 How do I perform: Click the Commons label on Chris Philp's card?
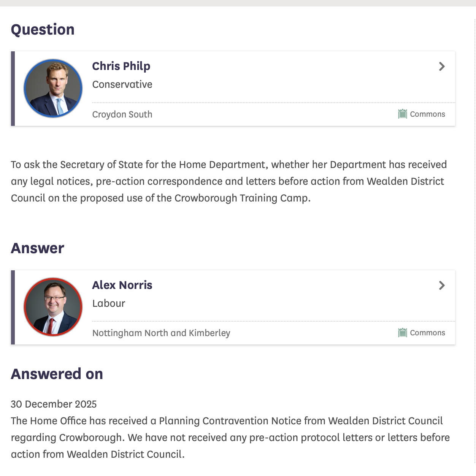(427, 114)
